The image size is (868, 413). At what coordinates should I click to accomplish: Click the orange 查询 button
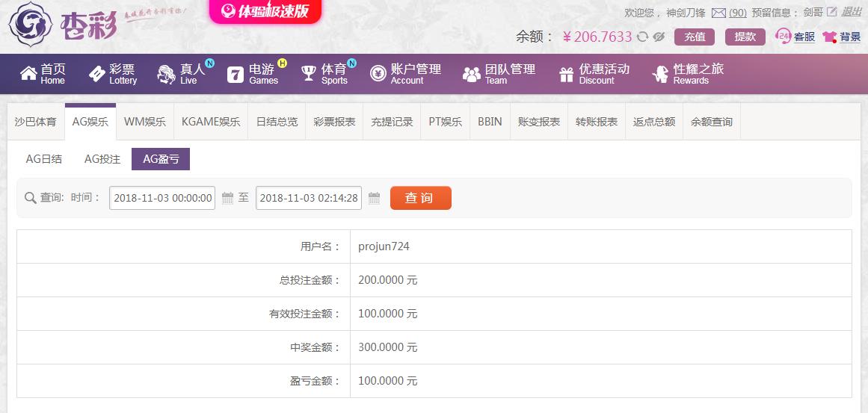coord(421,198)
